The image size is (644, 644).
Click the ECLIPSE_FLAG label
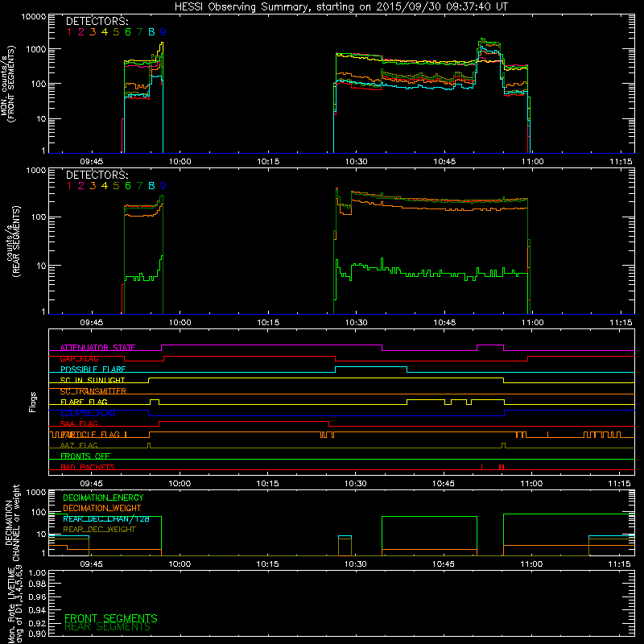pyautogui.click(x=88, y=413)
